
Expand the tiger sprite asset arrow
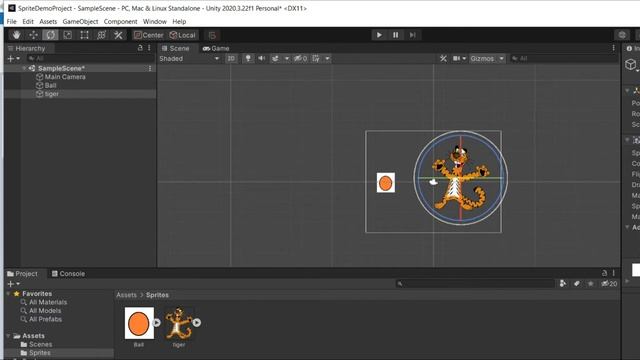point(197,323)
